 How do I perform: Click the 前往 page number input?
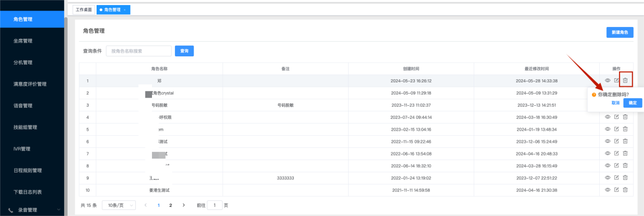(214, 205)
